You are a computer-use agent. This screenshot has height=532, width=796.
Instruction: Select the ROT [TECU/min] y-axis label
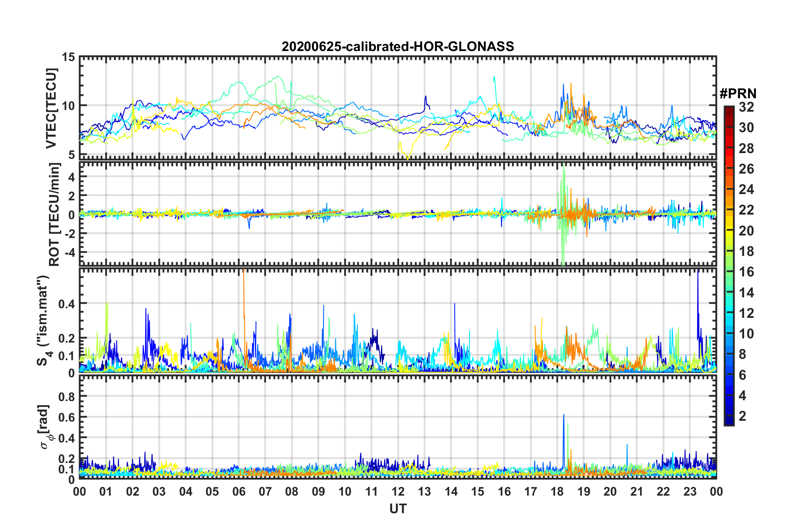point(54,215)
